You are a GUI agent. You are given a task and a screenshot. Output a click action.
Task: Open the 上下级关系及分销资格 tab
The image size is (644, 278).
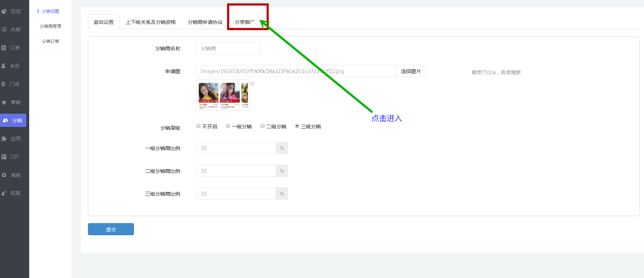[x=151, y=22]
